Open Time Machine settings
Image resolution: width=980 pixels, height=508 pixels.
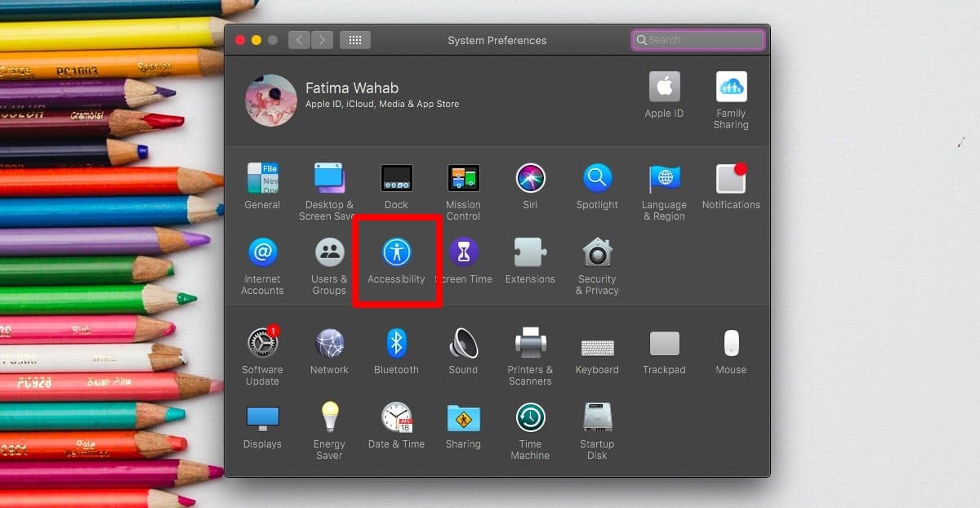click(530, 418)
